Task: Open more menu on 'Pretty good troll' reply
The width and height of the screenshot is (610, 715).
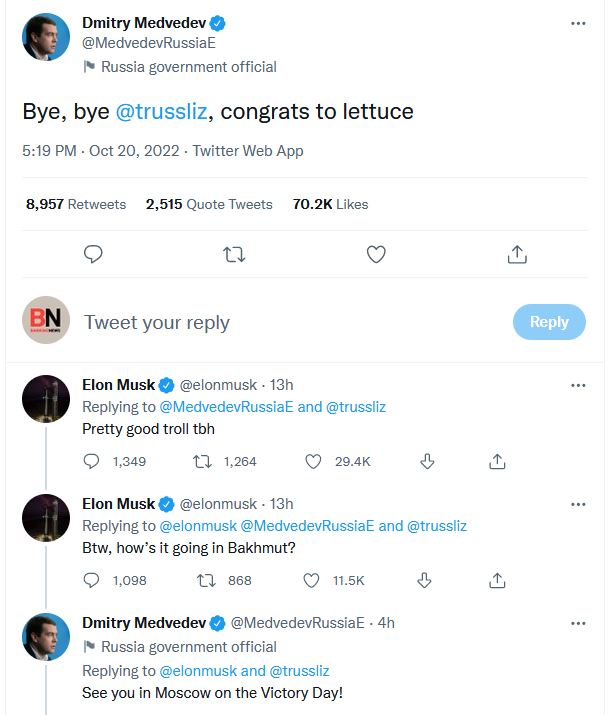Action: 578,385
